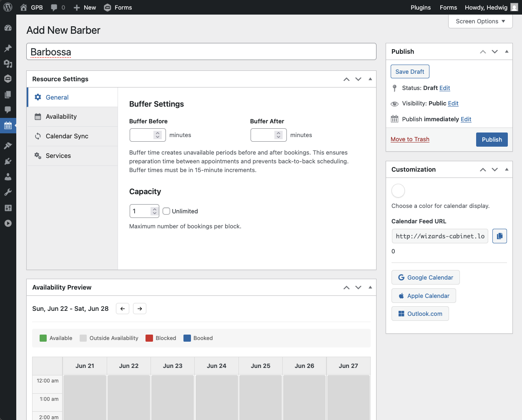Screen dimensions: 522x420
Task: Open the highlighted calendar sidebar icon
Action: (x=8, y=125)
